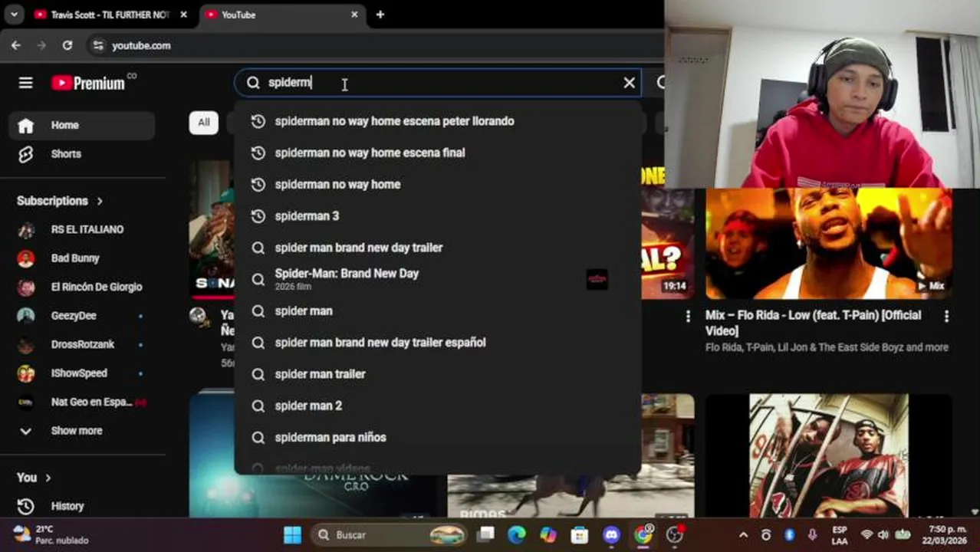Select spider man brand new day trailer español
This screenshot has width=980, height=552.
437,343
